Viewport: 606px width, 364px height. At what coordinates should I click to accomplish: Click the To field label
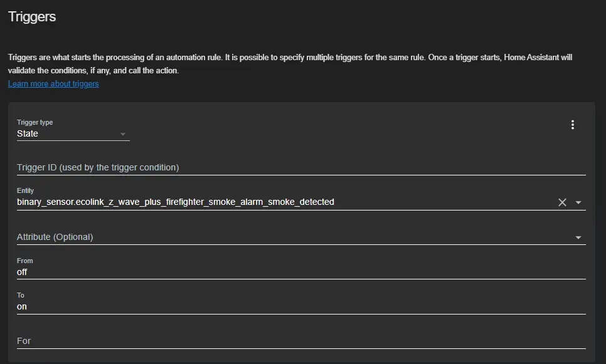pyautogui.click(x=21, y=295)
